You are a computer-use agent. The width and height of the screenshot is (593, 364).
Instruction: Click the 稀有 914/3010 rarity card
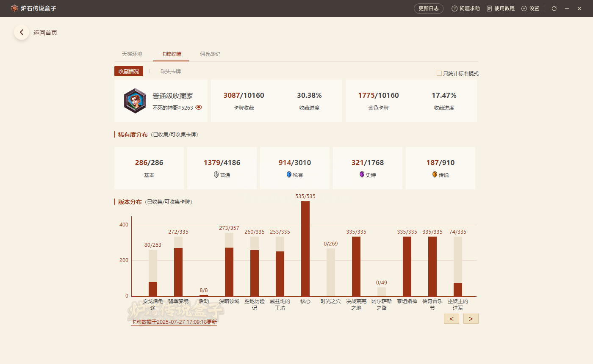[x=295, y=168]
